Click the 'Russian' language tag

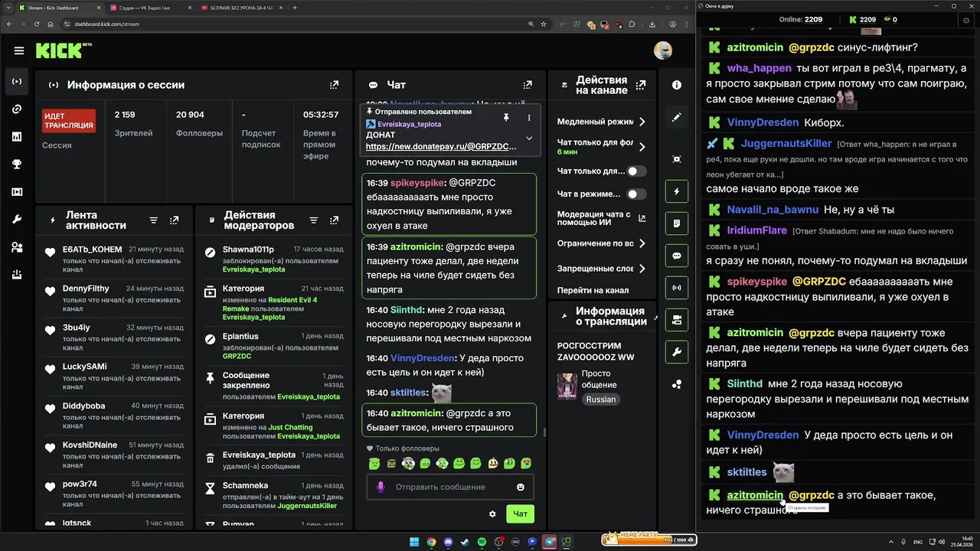coord(601,399)
